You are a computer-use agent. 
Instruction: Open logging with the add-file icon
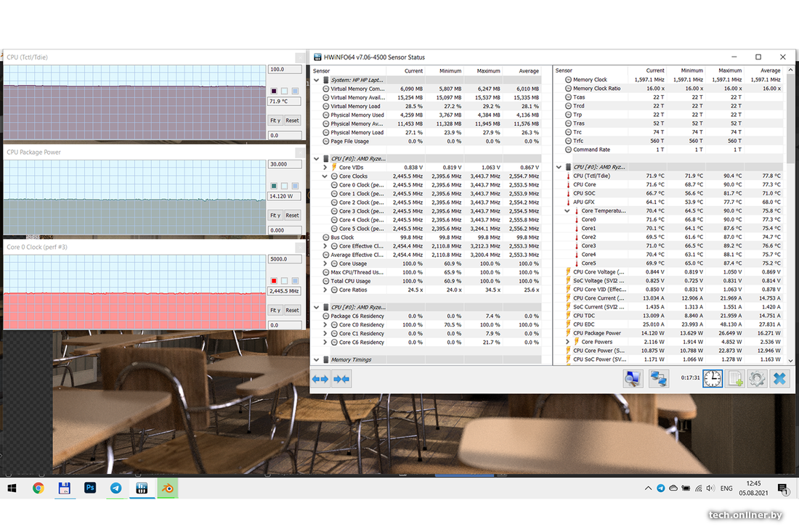[735, 378]
